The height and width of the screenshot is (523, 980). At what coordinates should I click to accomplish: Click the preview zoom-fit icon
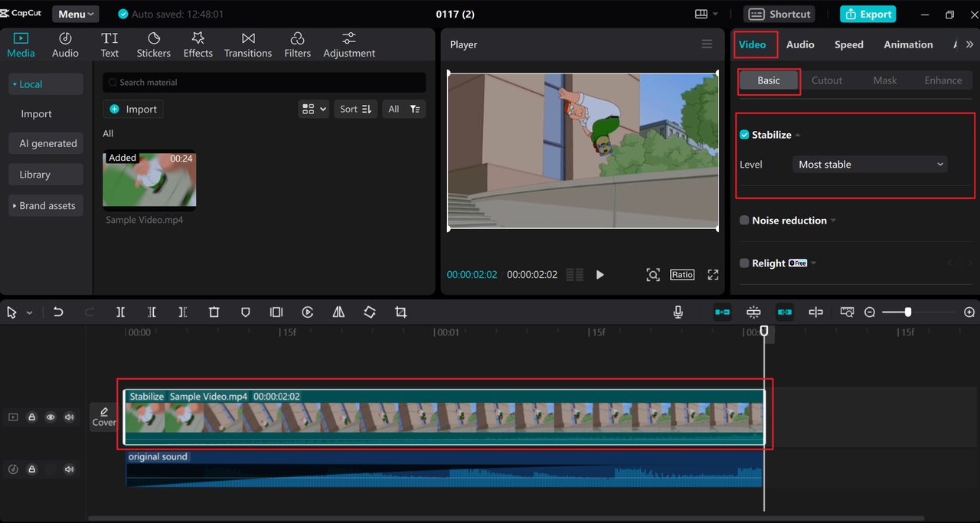coord(652,274)
